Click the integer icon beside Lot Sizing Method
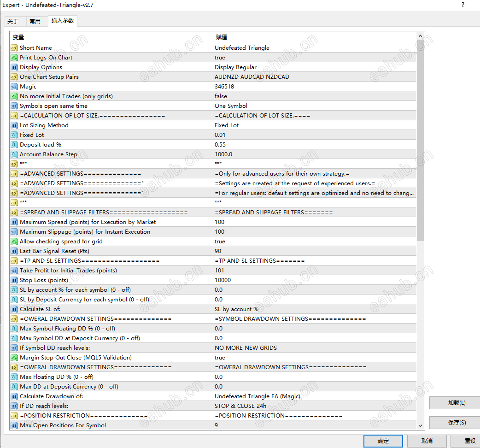The height and width of the screenshot is (448, 480). coord(14,125)
